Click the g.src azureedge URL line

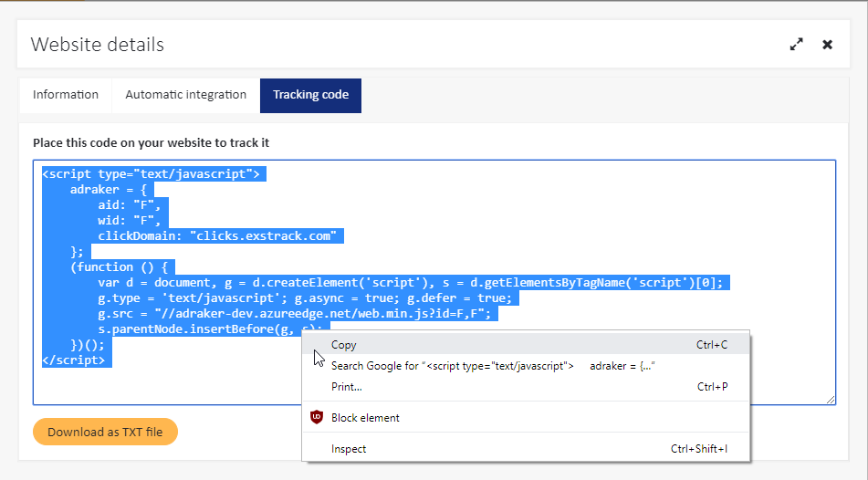pos(295,314)
